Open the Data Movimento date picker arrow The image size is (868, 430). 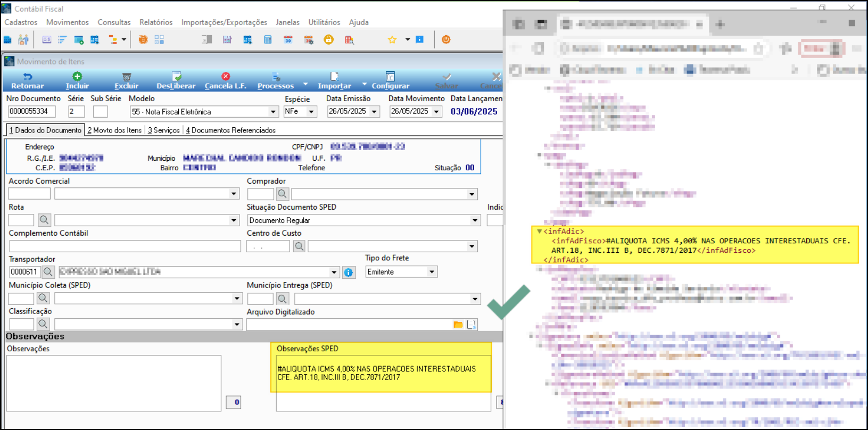[x=436, y=112]
